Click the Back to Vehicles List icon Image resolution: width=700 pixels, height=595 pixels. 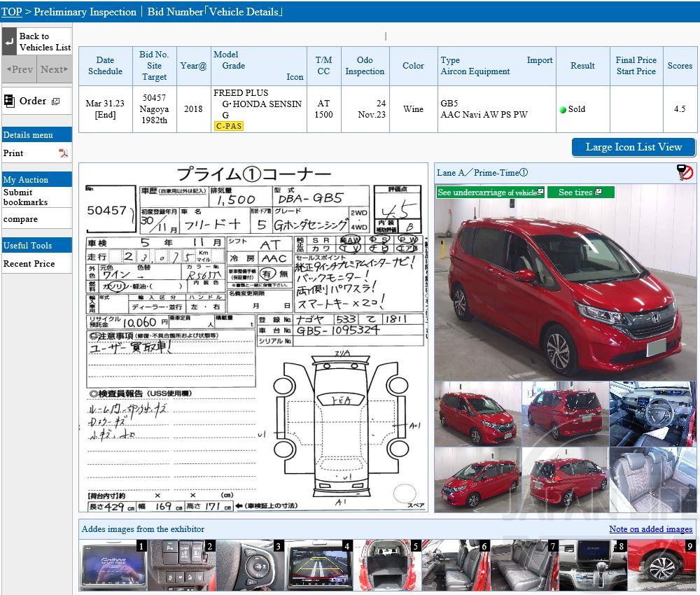coord(10,42)
